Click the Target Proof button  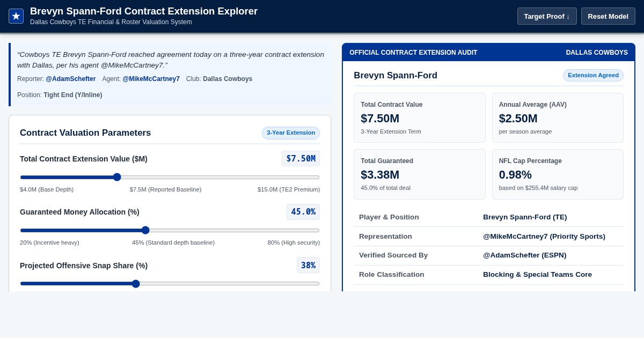(x=547, y=16)
